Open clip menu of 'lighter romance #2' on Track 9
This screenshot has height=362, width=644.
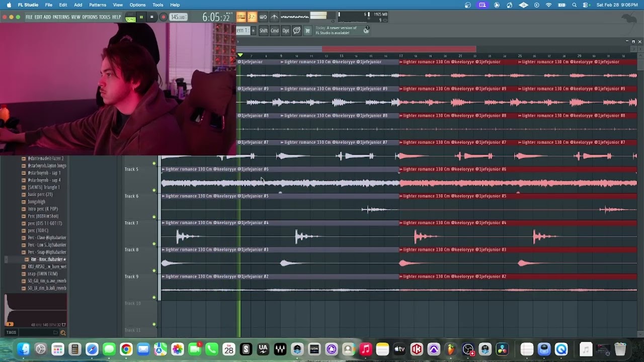163,277
